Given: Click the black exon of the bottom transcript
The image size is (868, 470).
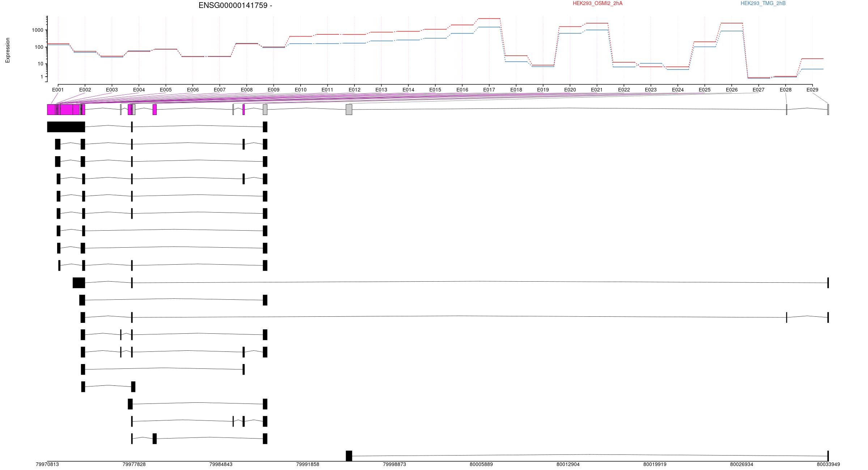Looking at the screenshot, I should (x=349, y=456).
